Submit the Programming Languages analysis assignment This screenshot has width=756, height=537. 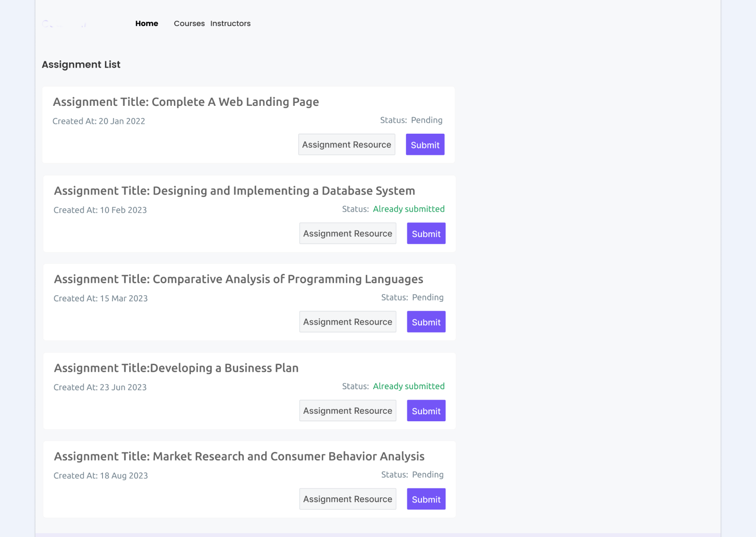click(426, 322)
